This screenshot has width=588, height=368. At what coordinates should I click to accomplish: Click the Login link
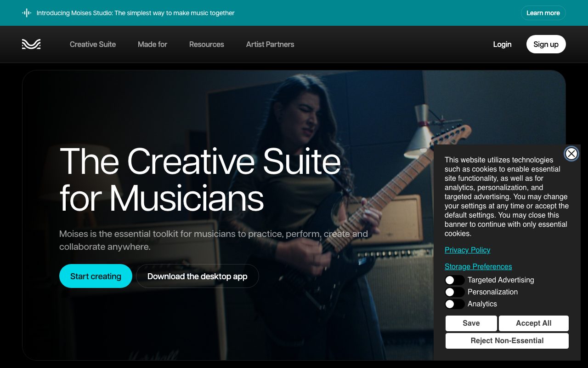(x=502, y=44)
